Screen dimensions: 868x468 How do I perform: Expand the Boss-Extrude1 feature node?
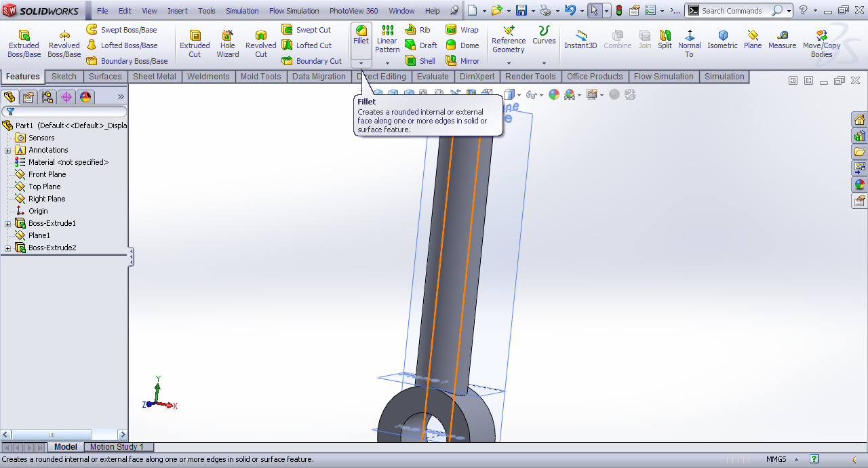point(8,224)
